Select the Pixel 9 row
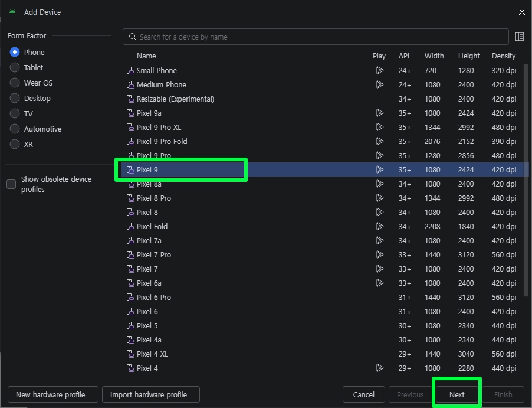The height and width of the screenshot is (408, 532). [x=325, y=169]
